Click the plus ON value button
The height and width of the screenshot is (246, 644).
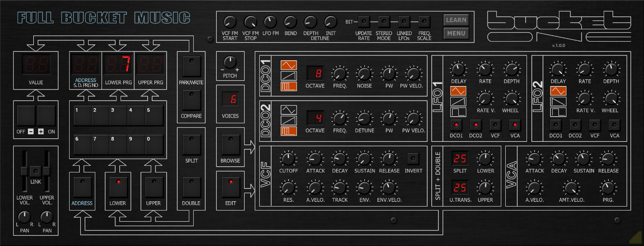click(46, 115)
